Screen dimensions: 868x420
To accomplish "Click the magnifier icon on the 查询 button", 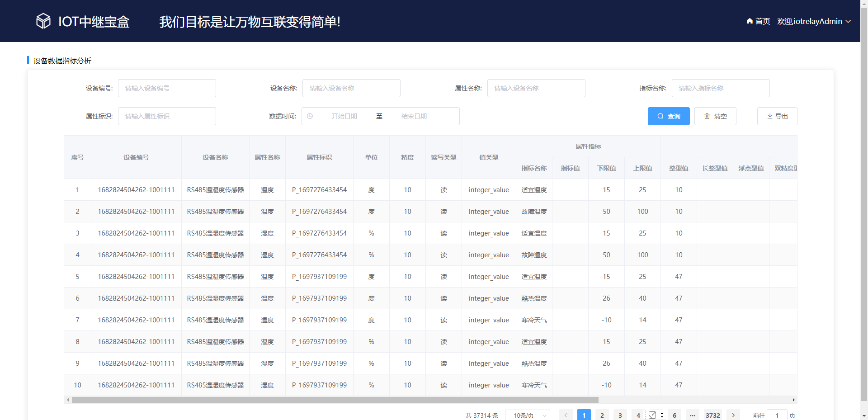I will coord(661,116).
